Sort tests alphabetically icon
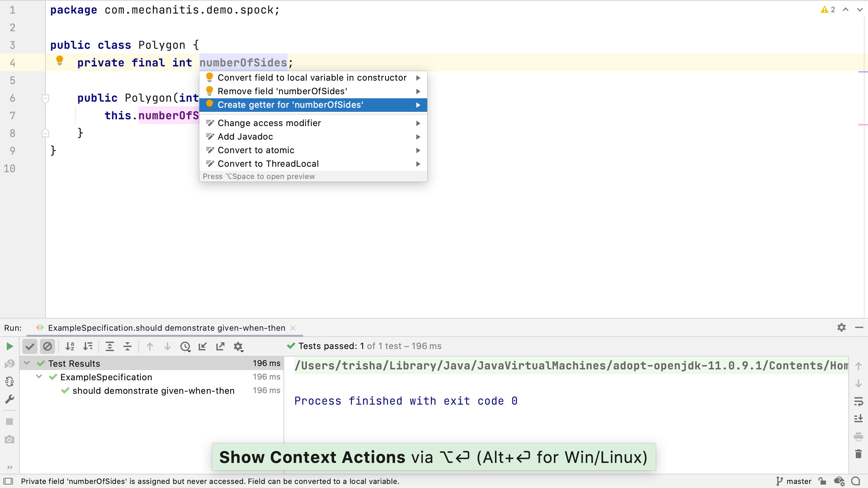 [70, 346]
